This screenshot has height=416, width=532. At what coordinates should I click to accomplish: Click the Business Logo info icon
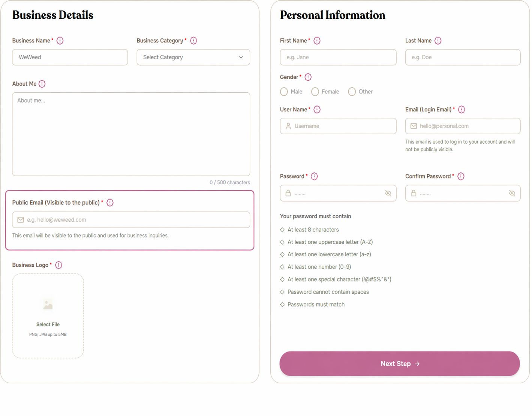[x=58, y=265]
